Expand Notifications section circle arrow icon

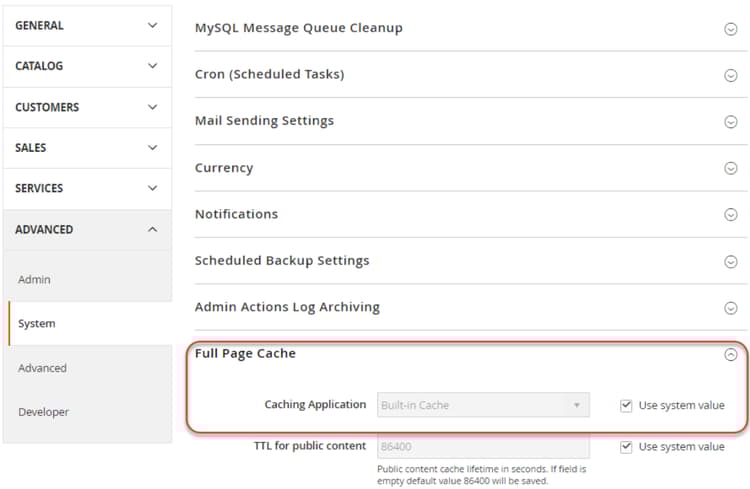[x=730, y=215]
